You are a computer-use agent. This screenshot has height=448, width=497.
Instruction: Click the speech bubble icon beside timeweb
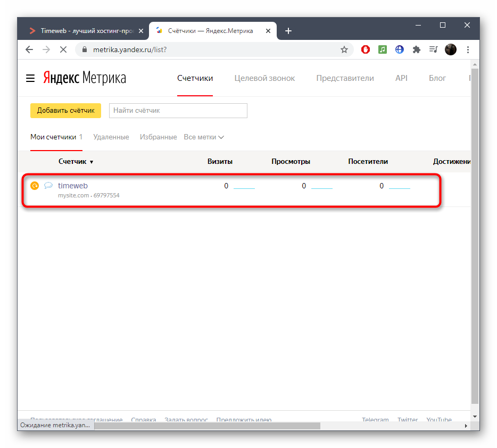(x=48, y=186)
